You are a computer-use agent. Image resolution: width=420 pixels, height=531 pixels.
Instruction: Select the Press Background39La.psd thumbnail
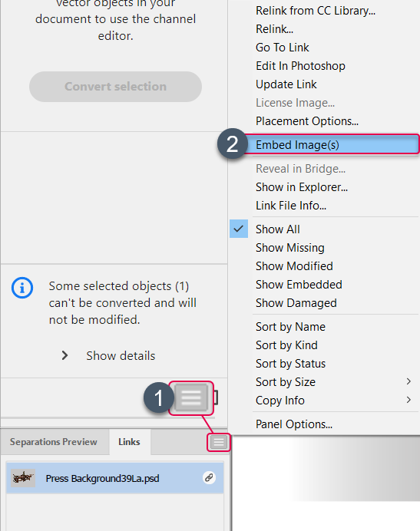(23, 478)
